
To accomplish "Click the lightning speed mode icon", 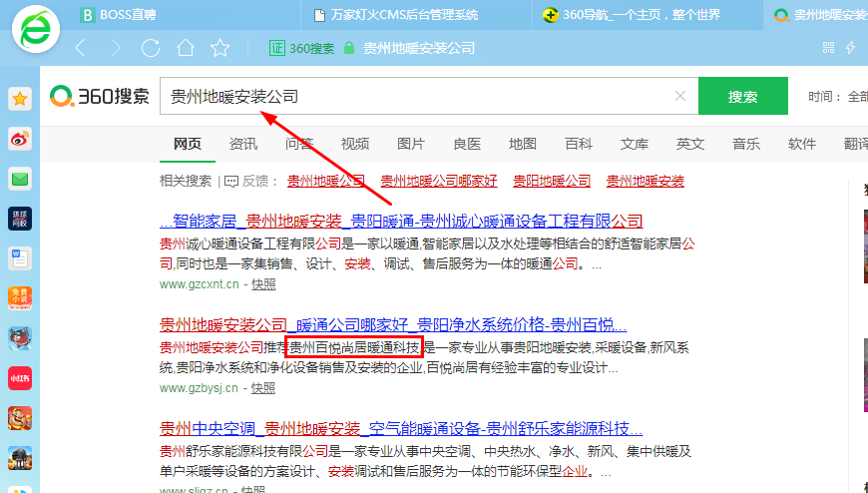I will click(x=851, y=48).
